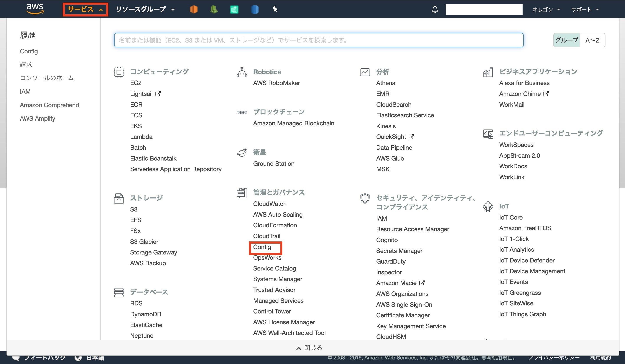Click the external link icon beside Amazon Chime

[546, 94]
